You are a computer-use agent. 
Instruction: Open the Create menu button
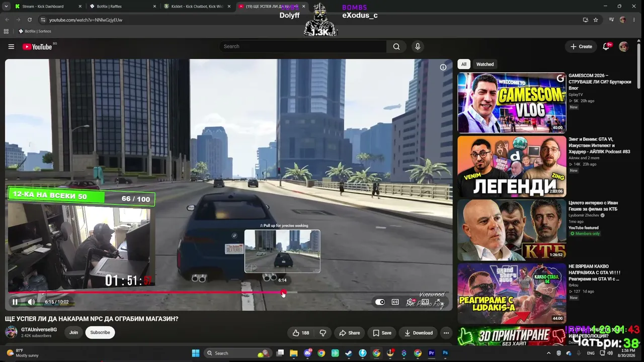(582, 46)
